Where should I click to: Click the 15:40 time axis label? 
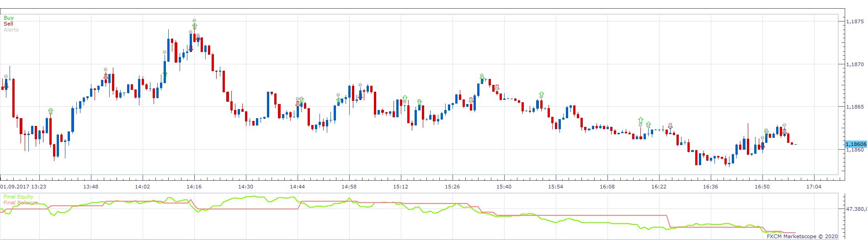[x=504, y=187]
